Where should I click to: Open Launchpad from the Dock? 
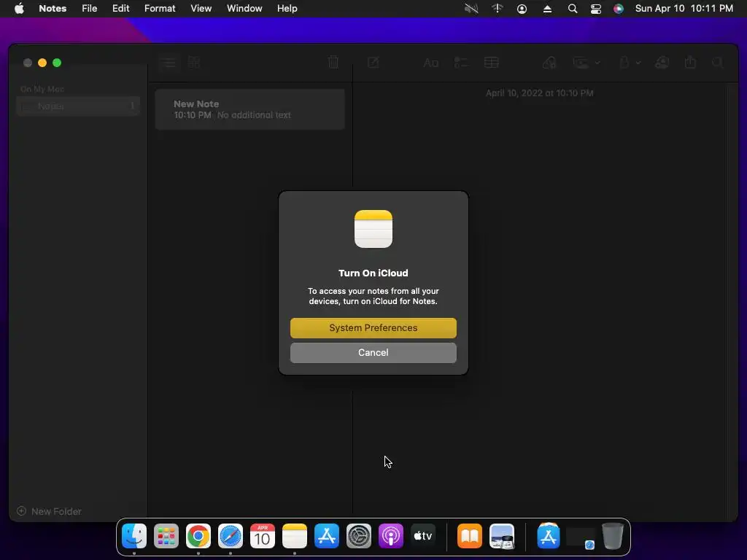pos(166,536)
